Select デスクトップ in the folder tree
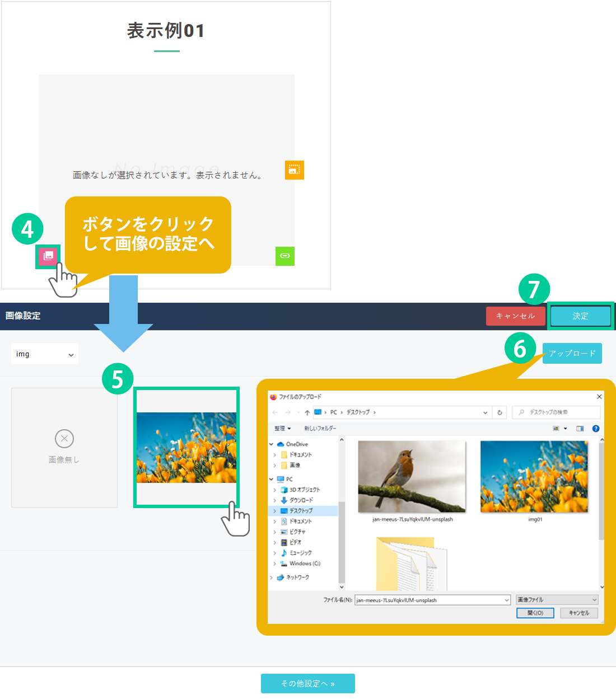Image resolution: width=616 pixels, height=700 pixels. (301, 511)
